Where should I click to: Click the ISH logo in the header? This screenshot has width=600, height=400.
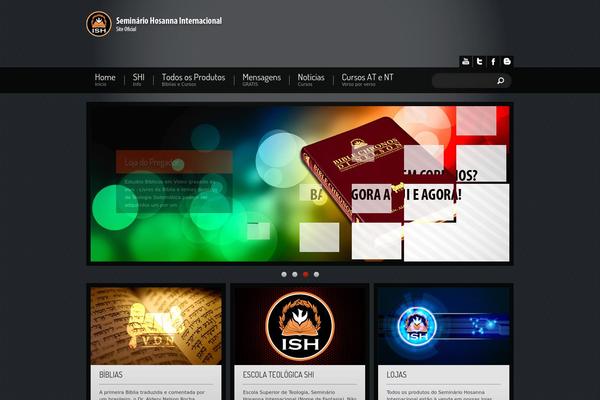99,24
